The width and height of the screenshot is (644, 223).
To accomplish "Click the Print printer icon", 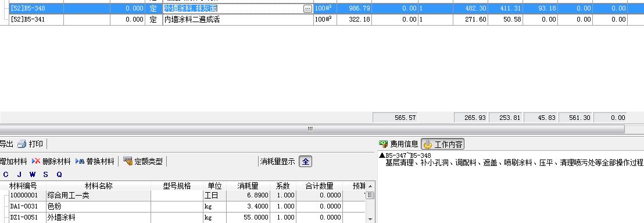I will coord(22,144).
